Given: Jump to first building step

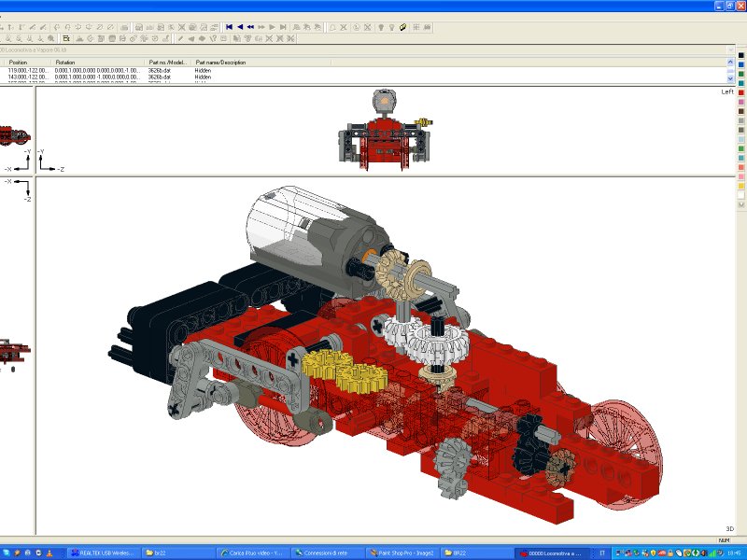Looking at the screenshot, I should [229, 27].
